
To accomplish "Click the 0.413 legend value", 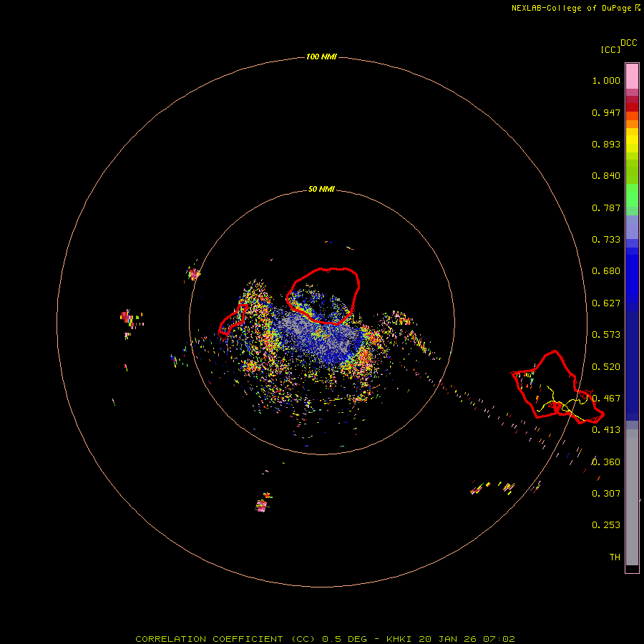I will coord(606,430).
